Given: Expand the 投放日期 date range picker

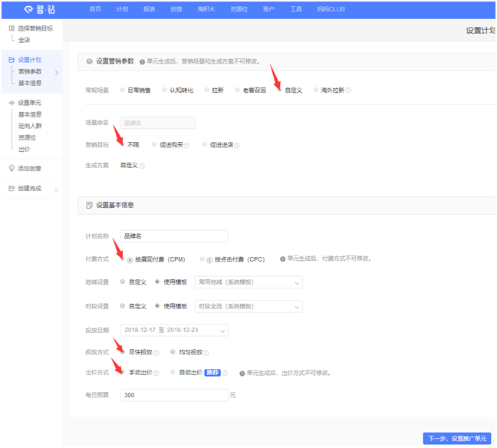Looking at the screenshot, I should pyautogui.click(x=174, y=330).
